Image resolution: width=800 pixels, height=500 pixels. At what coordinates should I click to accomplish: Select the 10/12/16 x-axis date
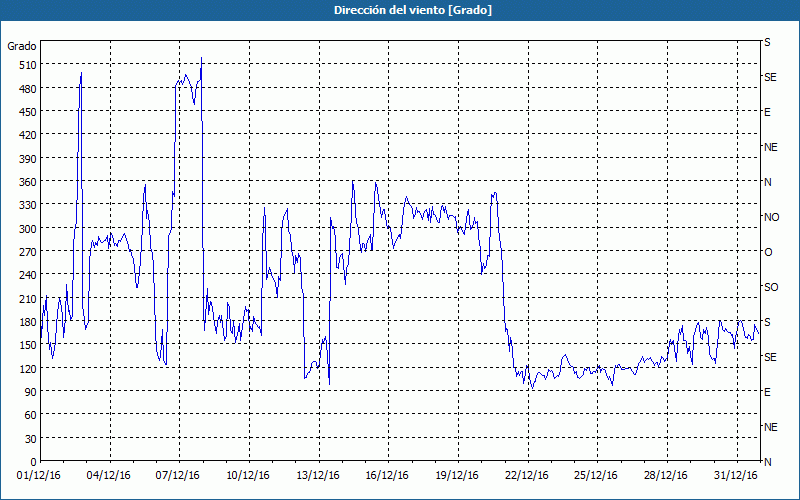248,476
